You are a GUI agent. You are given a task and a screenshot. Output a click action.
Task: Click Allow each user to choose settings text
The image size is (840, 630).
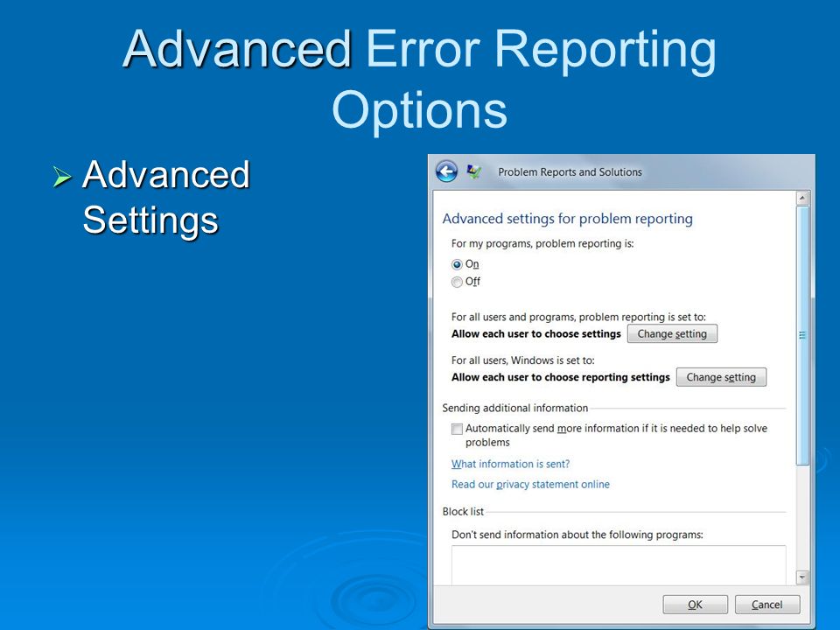(535, 333)
